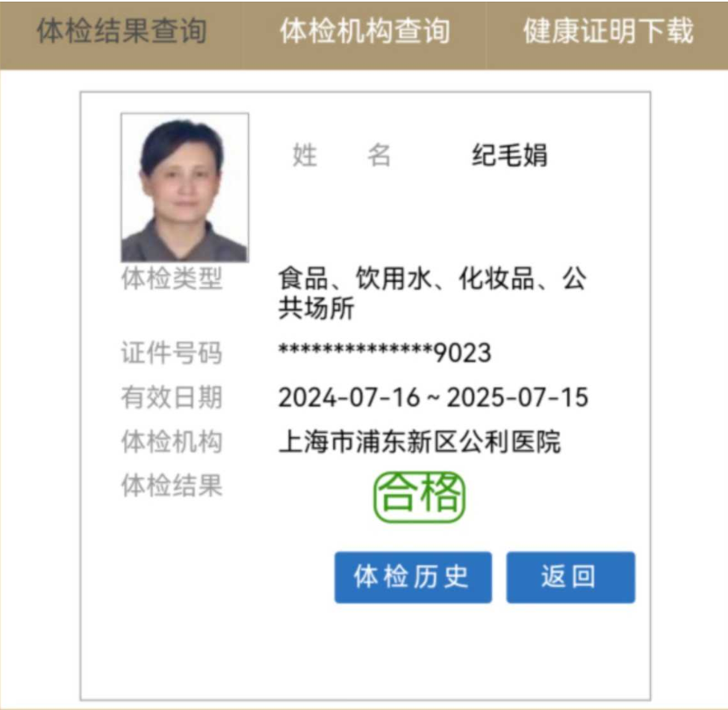728x710 pixels.
Task: Click the 体检历史 button
Action: point(413,577)
